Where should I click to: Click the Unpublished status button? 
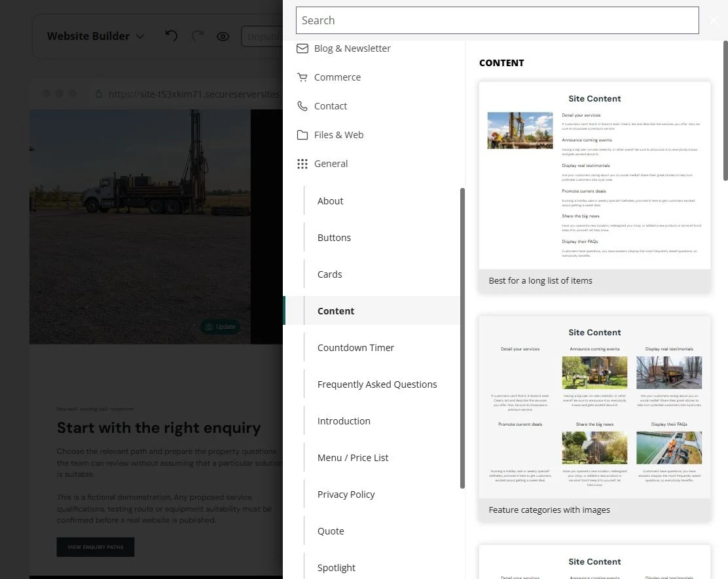pos(263,36)
